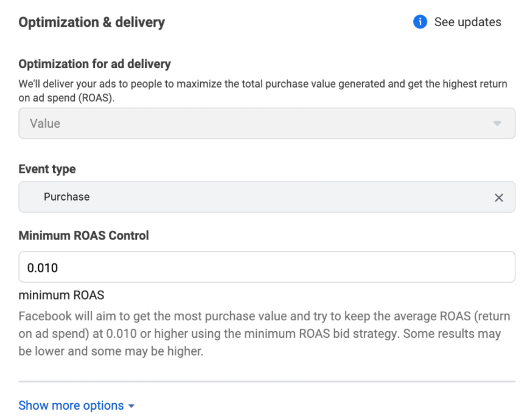The width and height of the screenshot is (530, 420).
Task: Click the blue info icon
Action: point(420,22)
